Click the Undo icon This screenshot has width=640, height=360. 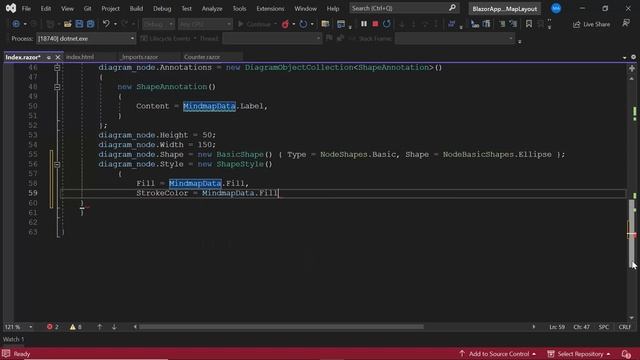coord(106,24)
